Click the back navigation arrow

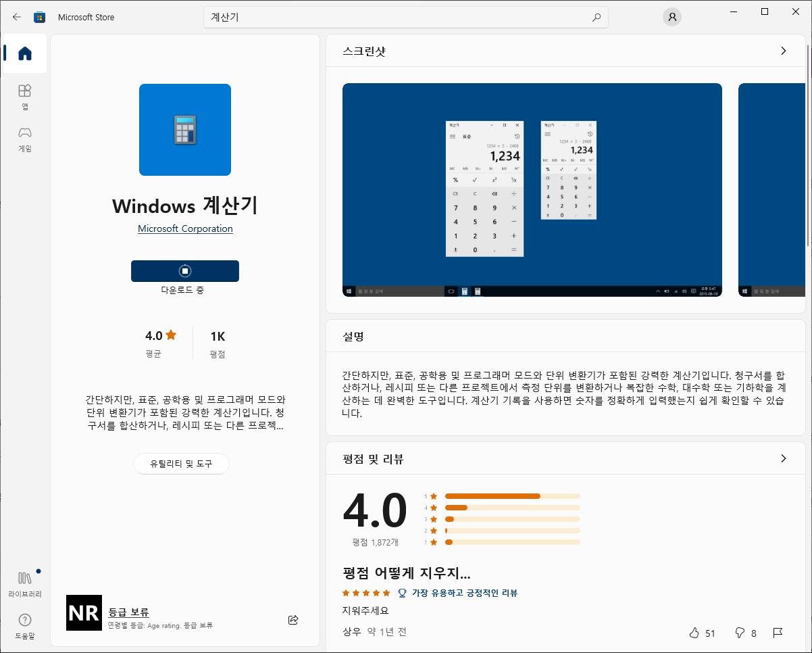point(16,17)
